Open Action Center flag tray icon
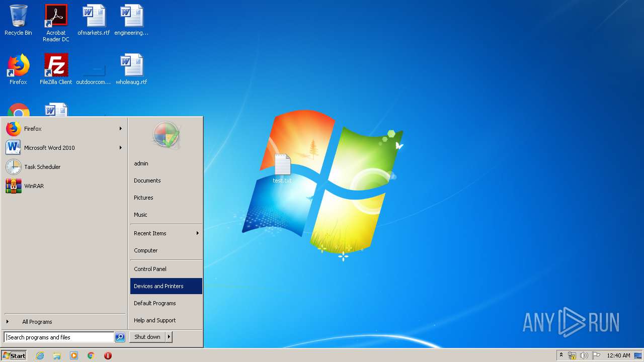The image size is (644, 362). (x=596, y=355)
